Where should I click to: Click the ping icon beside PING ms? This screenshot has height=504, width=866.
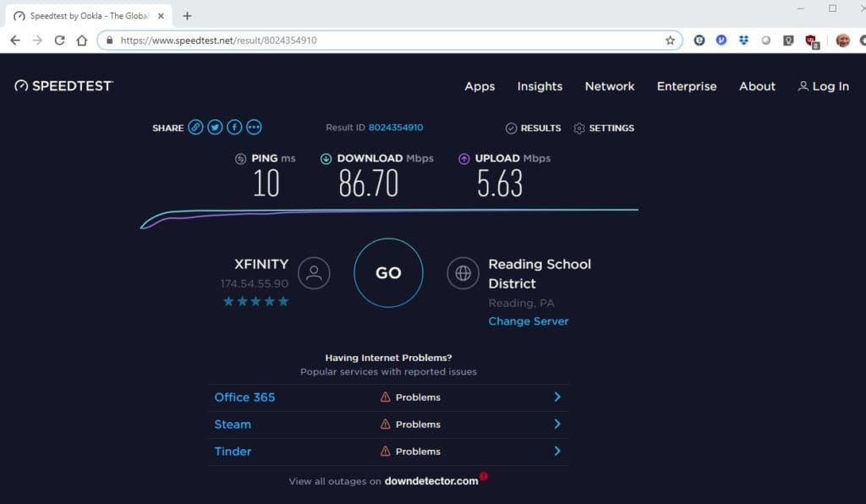[240, 159]
